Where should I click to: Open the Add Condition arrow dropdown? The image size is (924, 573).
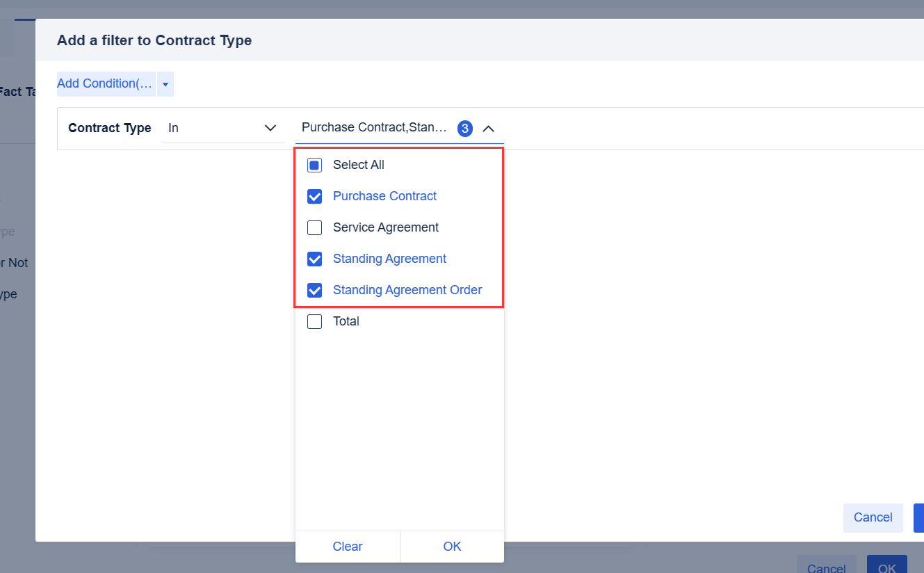pyautogui.click(x=165, y=84)
